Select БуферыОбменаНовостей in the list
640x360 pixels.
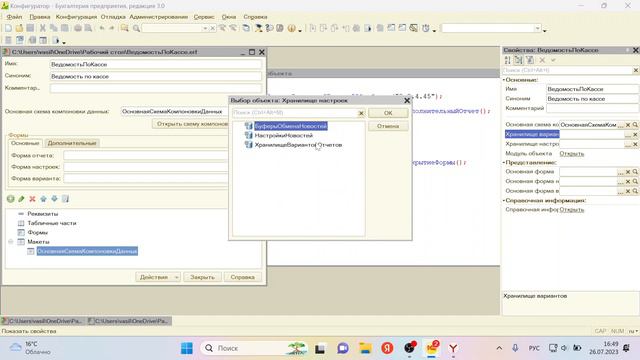(x=291, y=126)
